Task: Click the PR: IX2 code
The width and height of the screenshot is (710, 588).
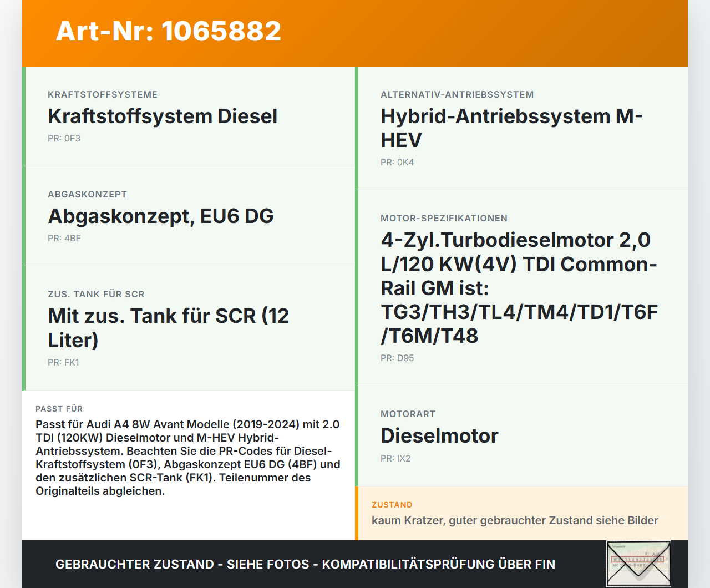Action: point(396,458)
